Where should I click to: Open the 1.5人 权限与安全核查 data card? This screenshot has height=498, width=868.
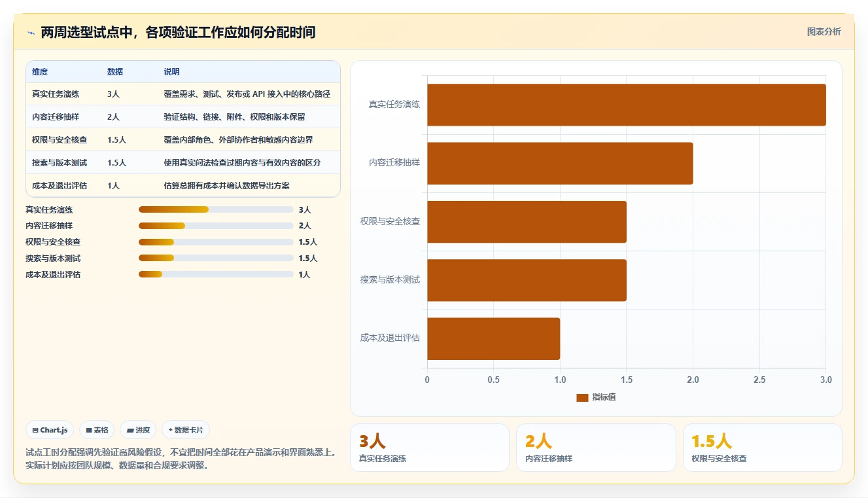point(763,448)
